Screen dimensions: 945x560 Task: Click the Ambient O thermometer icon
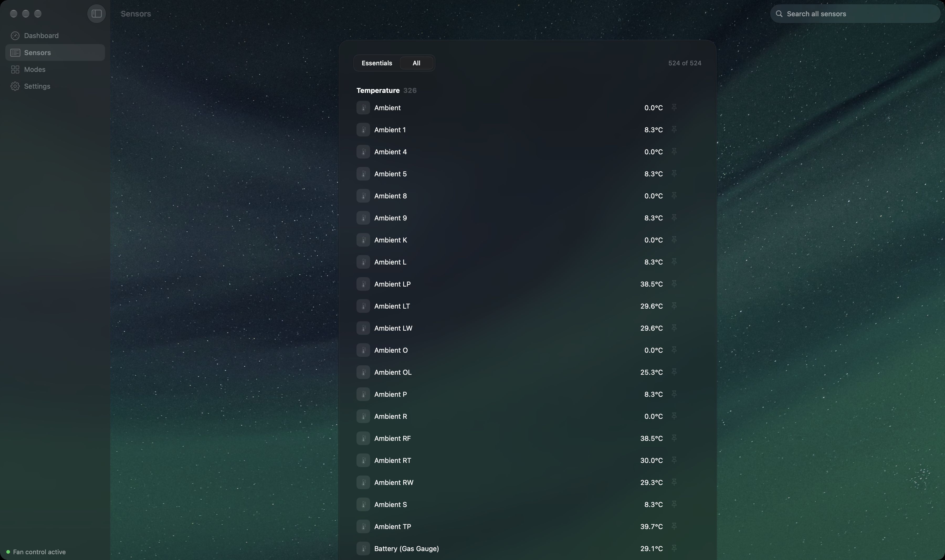[x=363, y=350]
